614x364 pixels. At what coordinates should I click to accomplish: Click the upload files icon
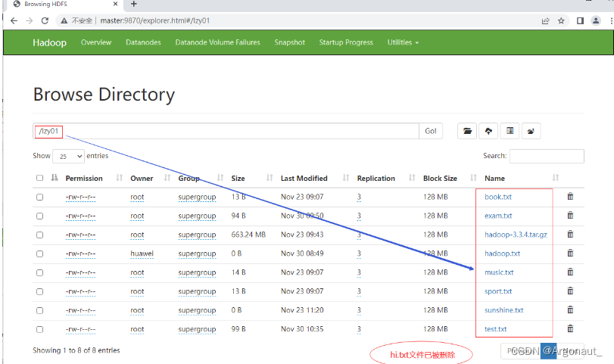coord(488,131)
